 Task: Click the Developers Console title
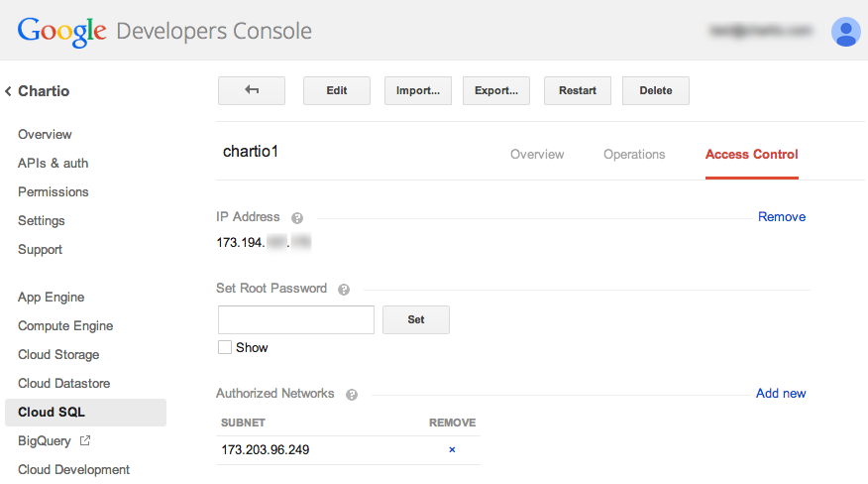pyautogui.click(x=214, y=31)
